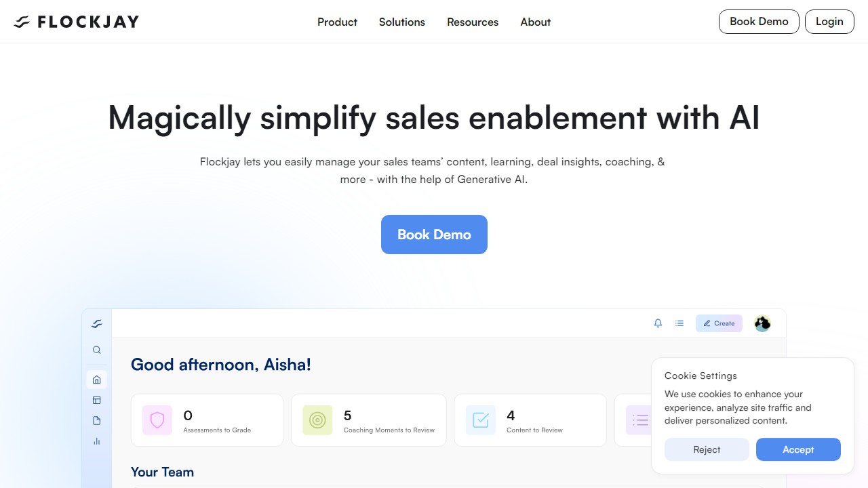This screenshot has width=868, height=488.
Task: Open the user avatar in dashboard
Action: (762, 323)
